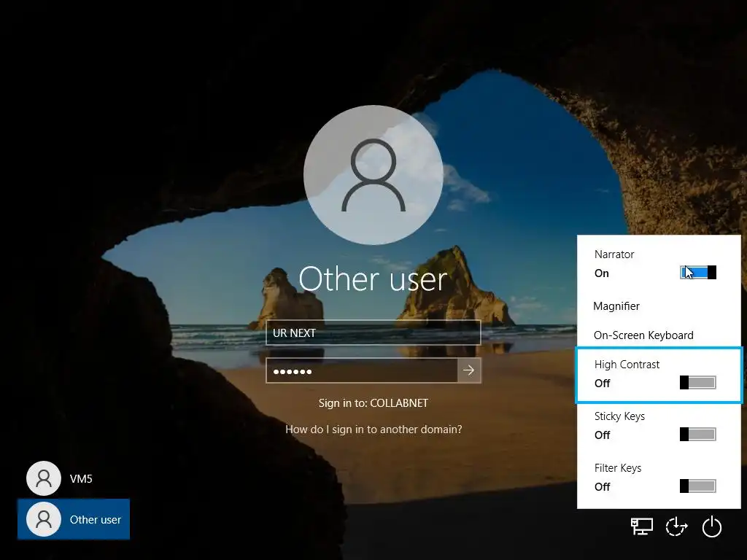Click the VM5 user avatar icon
747x560 pixels.
coord(44,478)
